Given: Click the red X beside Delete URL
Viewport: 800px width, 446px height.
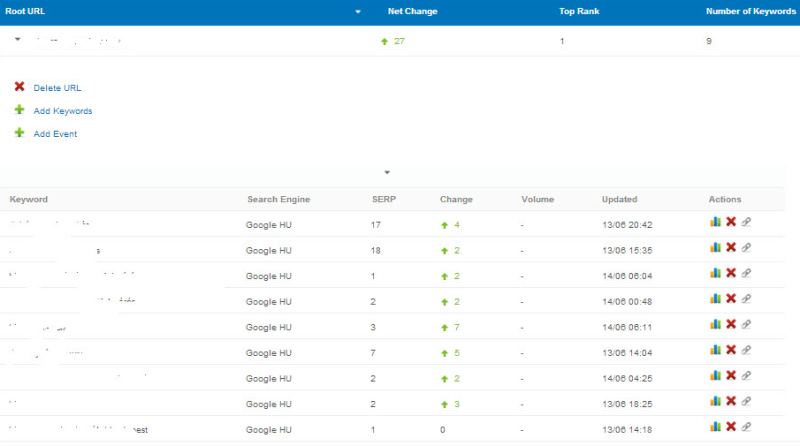Looking at the screenshot, I should [x=19, y=87].
